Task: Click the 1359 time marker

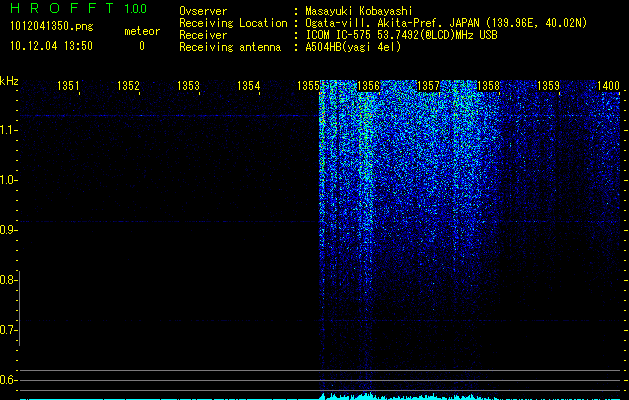Action: (x=548, y=86)
